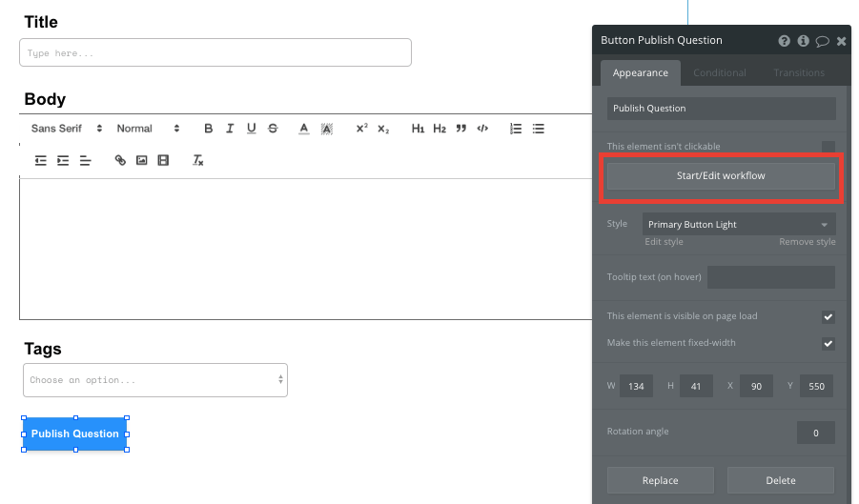
Task: Click the Delete button in the property panel
Action: point(780,480)
